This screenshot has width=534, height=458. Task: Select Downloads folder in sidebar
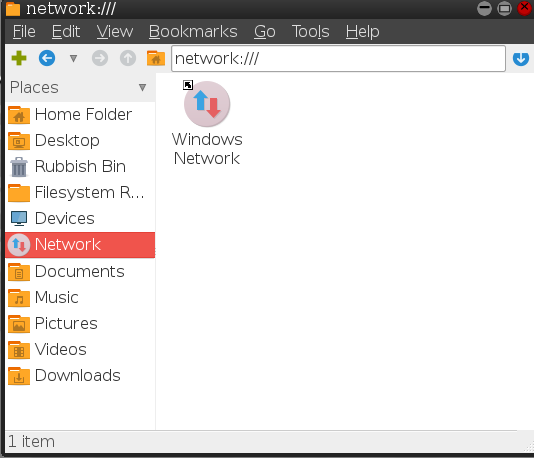coord(80,376)
